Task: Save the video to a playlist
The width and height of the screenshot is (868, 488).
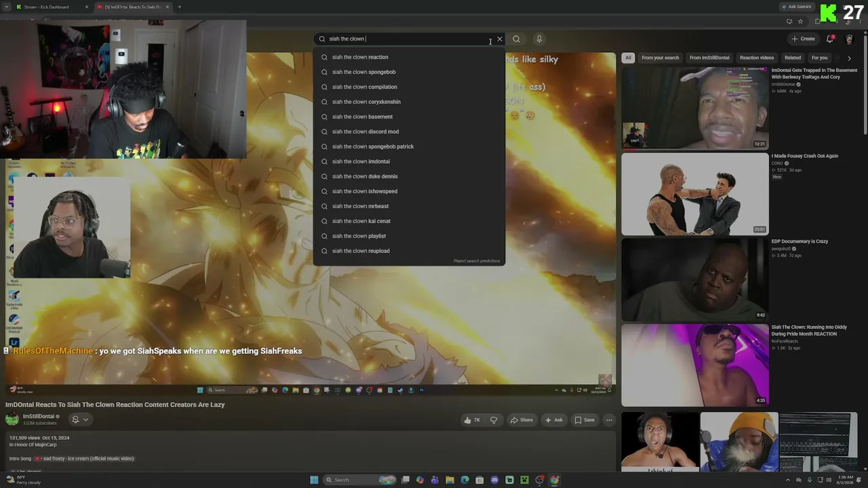Action: pos(585,420)
